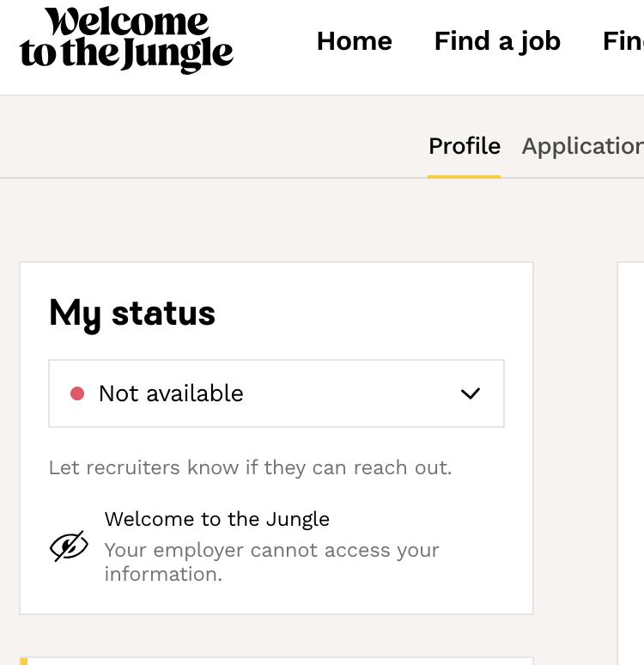The image size is (644, 665).
Task: Expand status options via the chevron arrow
Action: point(470,394)
